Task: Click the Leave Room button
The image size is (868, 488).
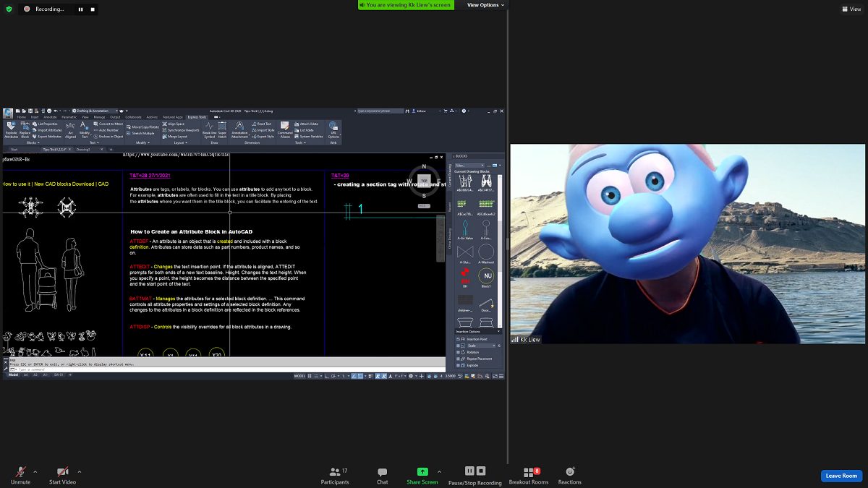Action: click(x=841, y=476)
